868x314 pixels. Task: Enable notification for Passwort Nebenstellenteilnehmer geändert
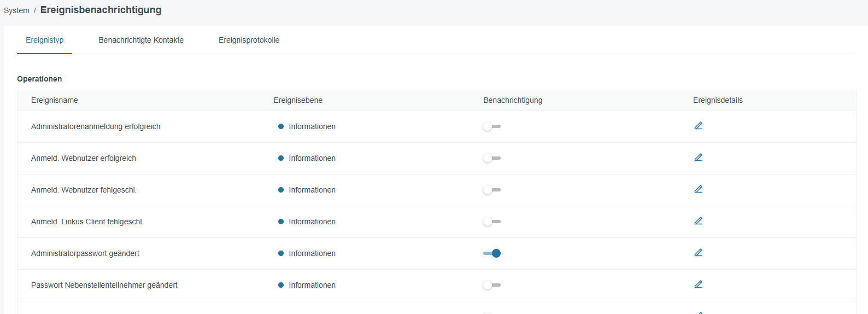point(492,285)
